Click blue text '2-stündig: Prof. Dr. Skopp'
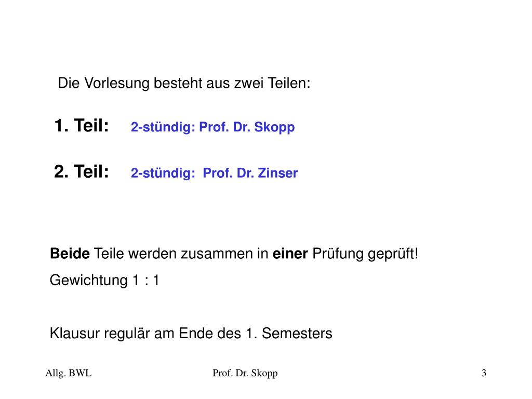The image size is (532, 399). [212, 127]
